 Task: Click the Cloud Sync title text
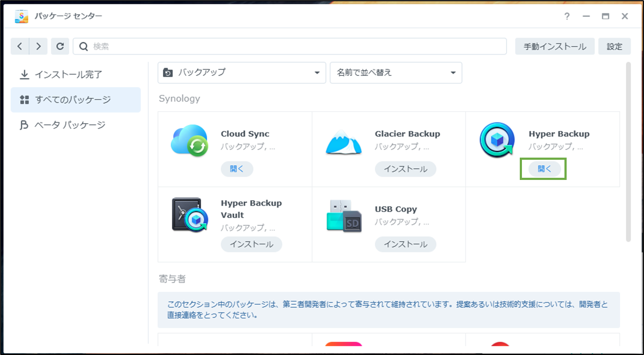click(245, 134)
